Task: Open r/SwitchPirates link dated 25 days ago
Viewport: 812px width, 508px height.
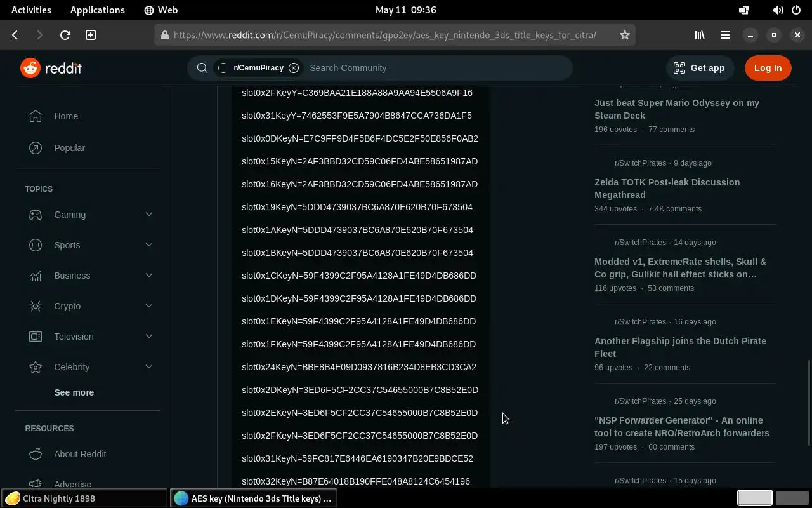Action: pos(640,401)
